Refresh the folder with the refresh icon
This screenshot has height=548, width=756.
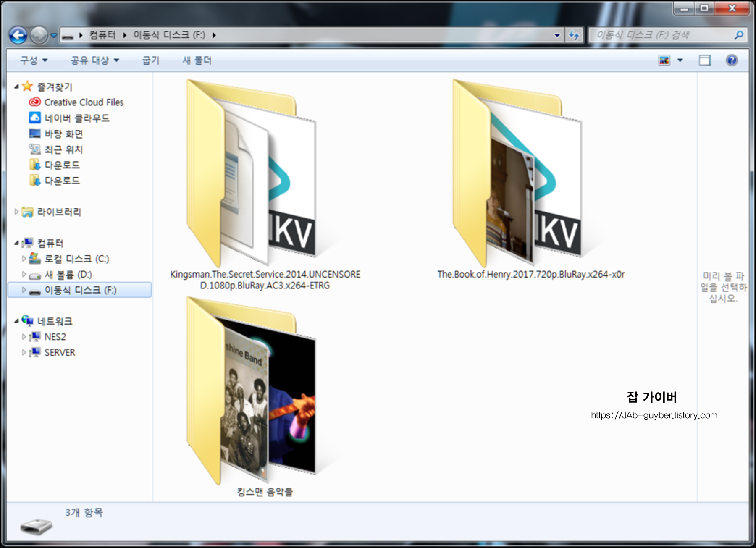point(574,35)
